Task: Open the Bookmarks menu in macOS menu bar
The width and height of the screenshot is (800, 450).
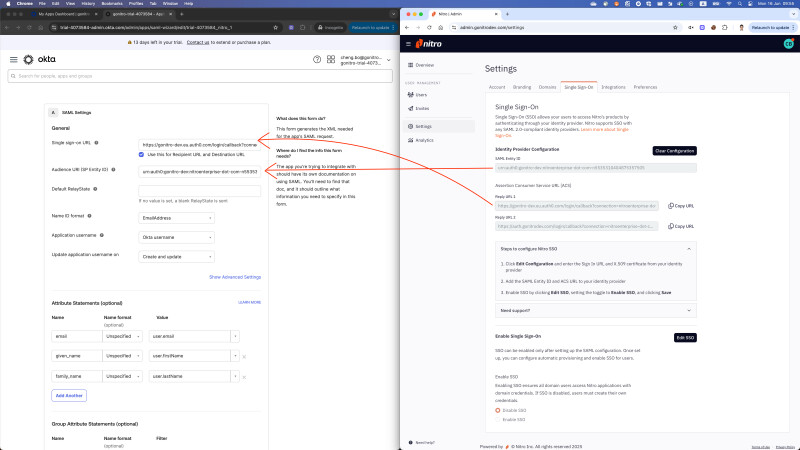Action: tap(112, 4)
